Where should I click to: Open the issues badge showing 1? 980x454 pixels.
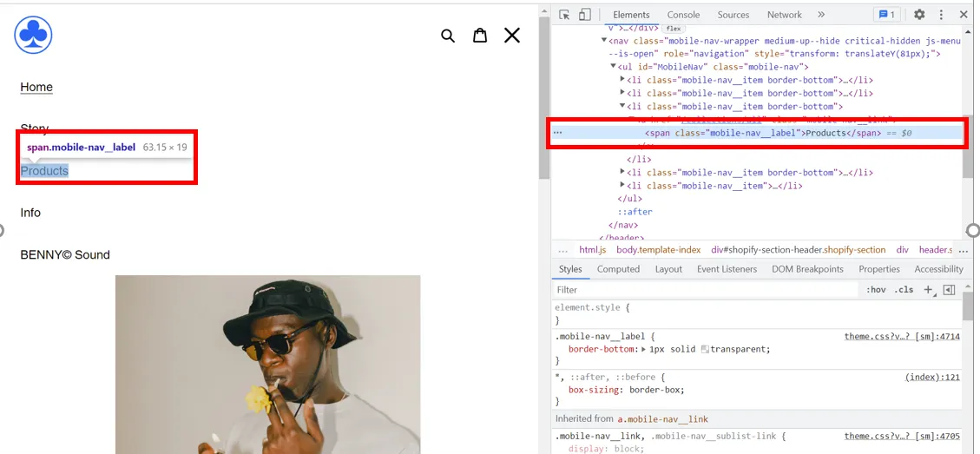[886, 15]
